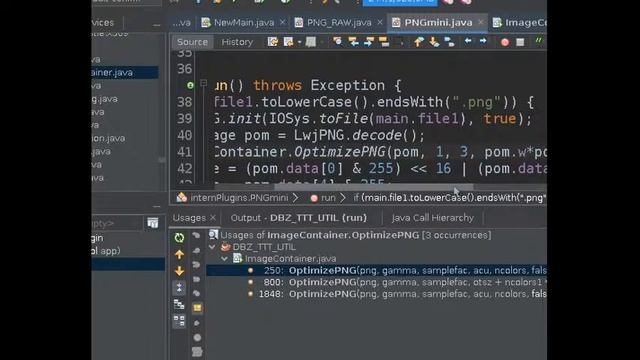Minimize the upper left Services panel
Image resolution: width=640 pixels, height=360 pixels.
pos(156,24)
